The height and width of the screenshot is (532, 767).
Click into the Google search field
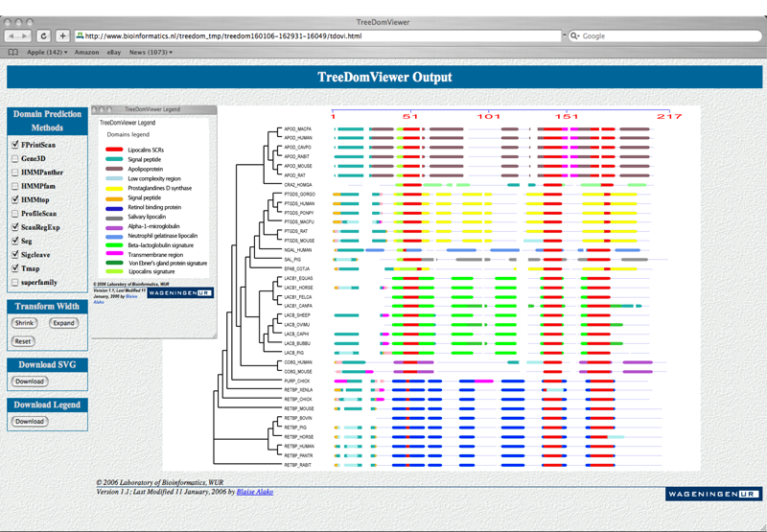[662, 35]
